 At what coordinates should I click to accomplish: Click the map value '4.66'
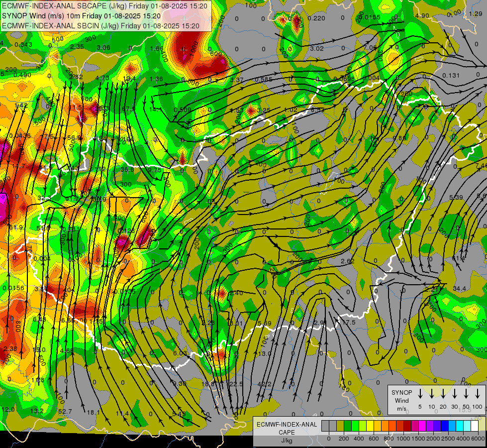67,351
